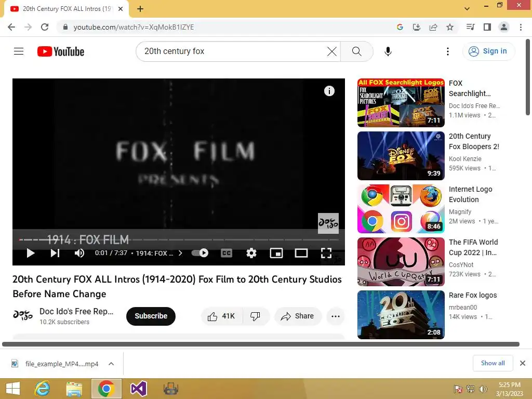This screenshot has width=532, height=399.
Task: Go to YouTube home via logo
Action: (61, 51)
